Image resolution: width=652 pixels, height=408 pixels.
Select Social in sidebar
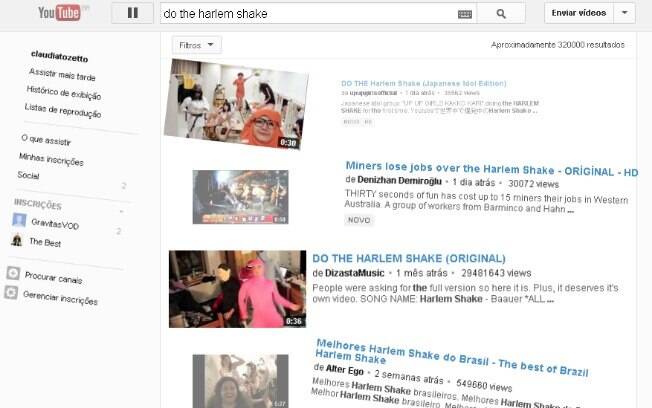pos(28,176)
